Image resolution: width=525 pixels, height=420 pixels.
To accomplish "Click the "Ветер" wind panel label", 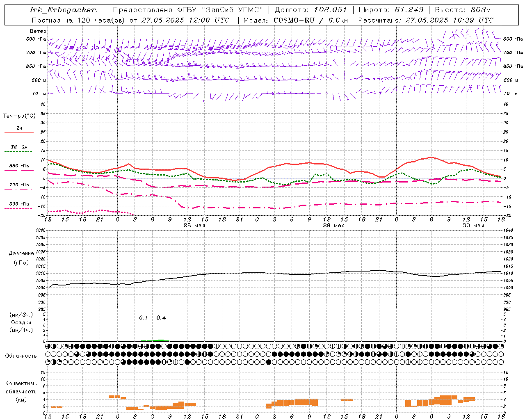I will (x=38, y=31).
